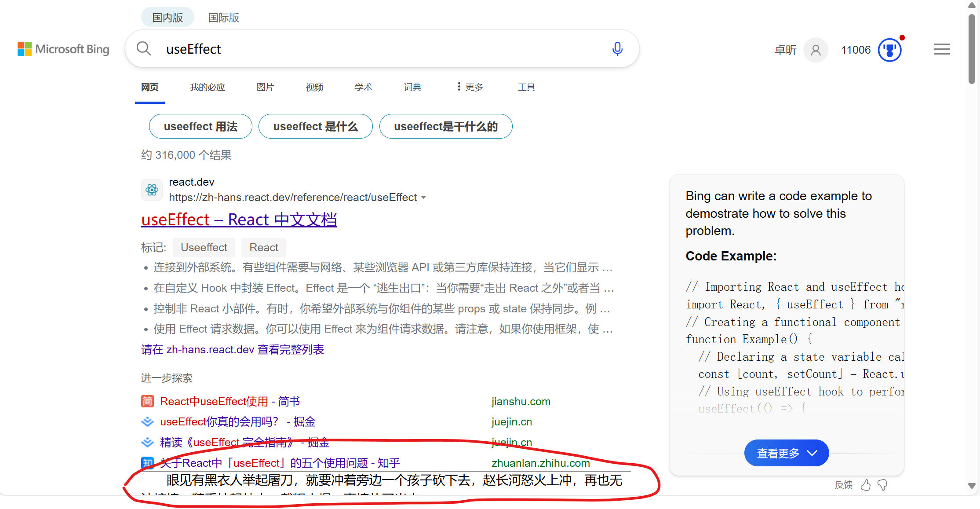Click the Microsoft Bing logo
This screenshot has height=509, width=980.
tap(63, 49)
